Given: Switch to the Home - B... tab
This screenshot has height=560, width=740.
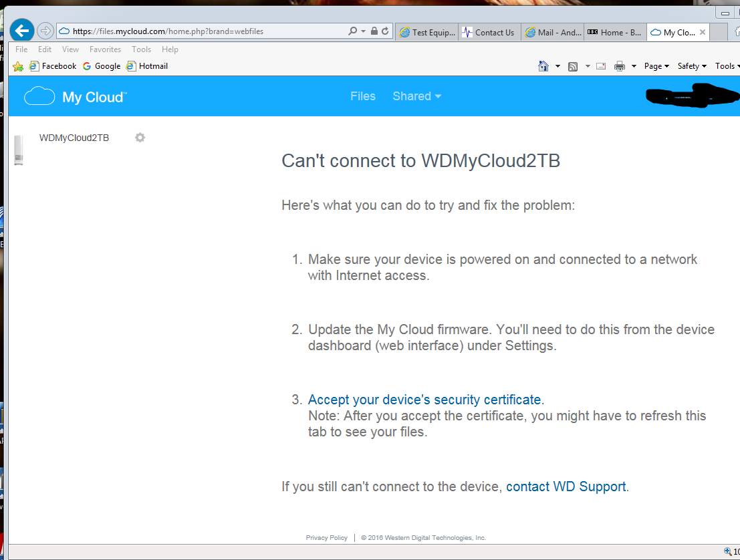Looking at the screenshot, I should click(616, 32).
